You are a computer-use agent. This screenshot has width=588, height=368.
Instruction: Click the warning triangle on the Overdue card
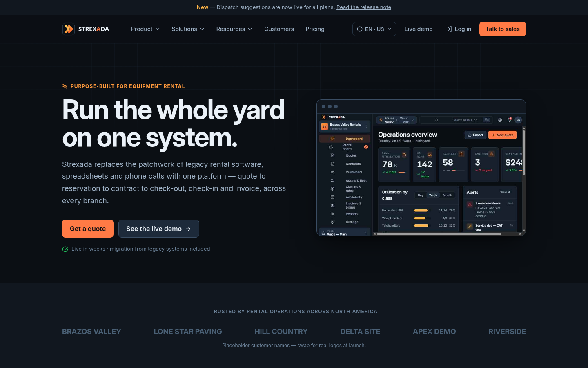(x=492, y=154)
